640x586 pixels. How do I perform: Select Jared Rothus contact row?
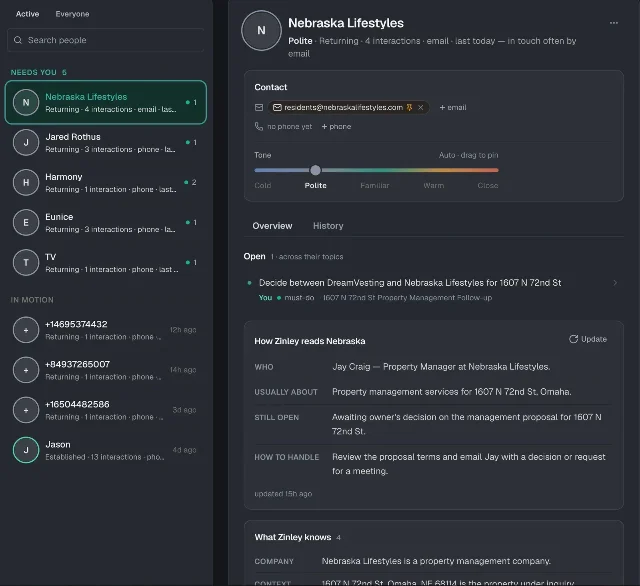point(106,142)
